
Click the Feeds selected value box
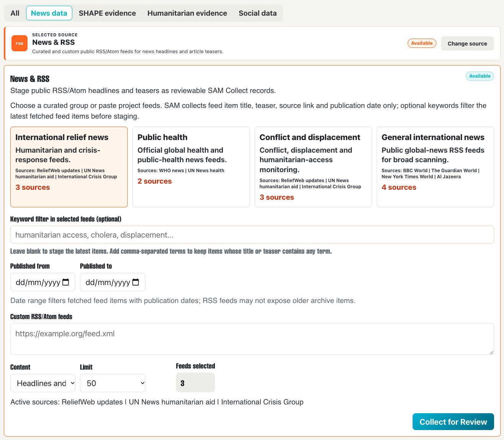[195, 383]
